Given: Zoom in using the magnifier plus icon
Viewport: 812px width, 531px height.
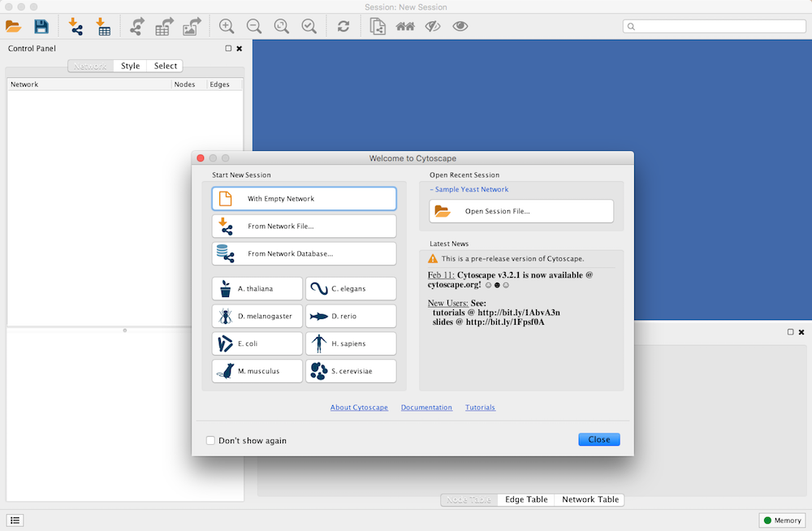Looking at the screenshot, I should (x=227, y=27).
